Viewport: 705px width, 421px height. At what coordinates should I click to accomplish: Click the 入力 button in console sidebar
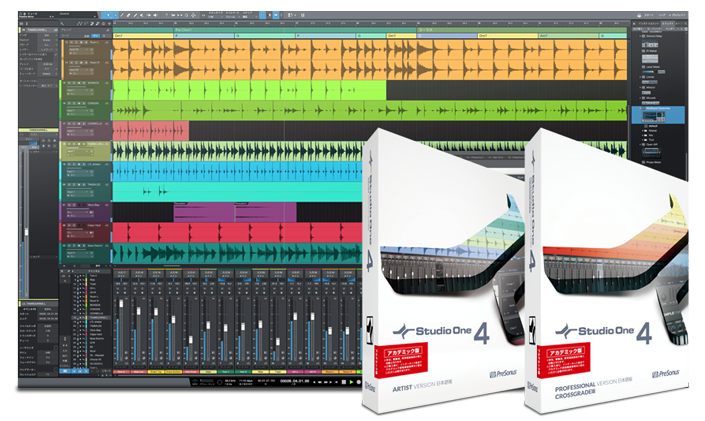click(65, 351)
